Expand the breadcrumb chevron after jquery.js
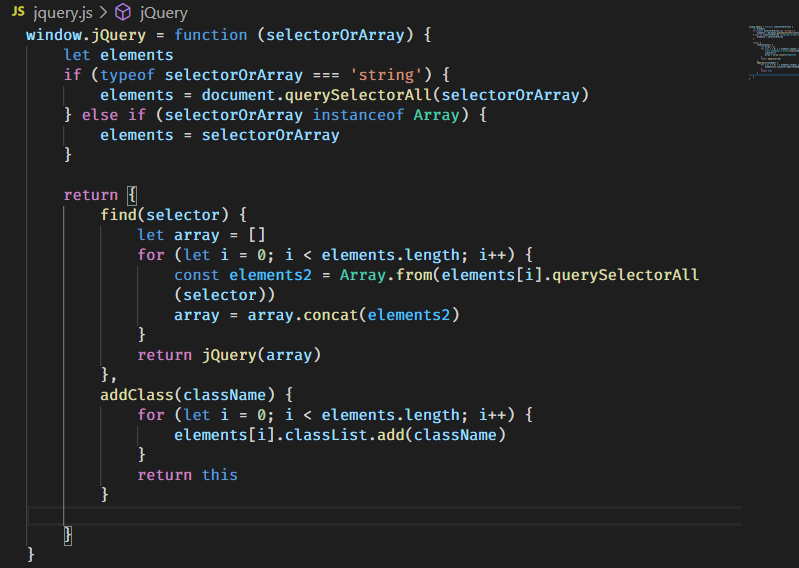Viewport: 799px width, 568px height. pyautogui.click(x=104, y=12)
